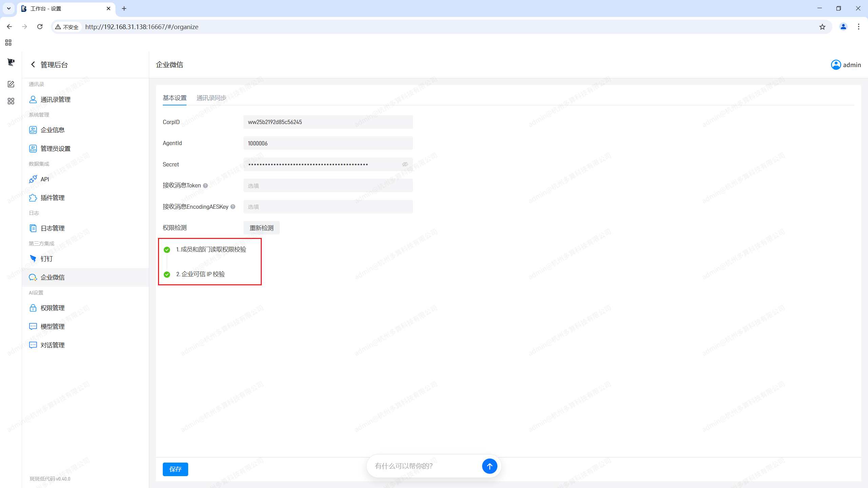Screen dimensions: 868x488
Task: Open 权限管理 menu item
Action: [85, 308]
